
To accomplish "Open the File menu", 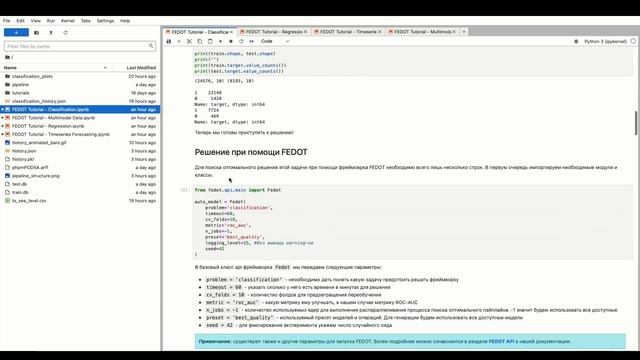I will 7,21.
